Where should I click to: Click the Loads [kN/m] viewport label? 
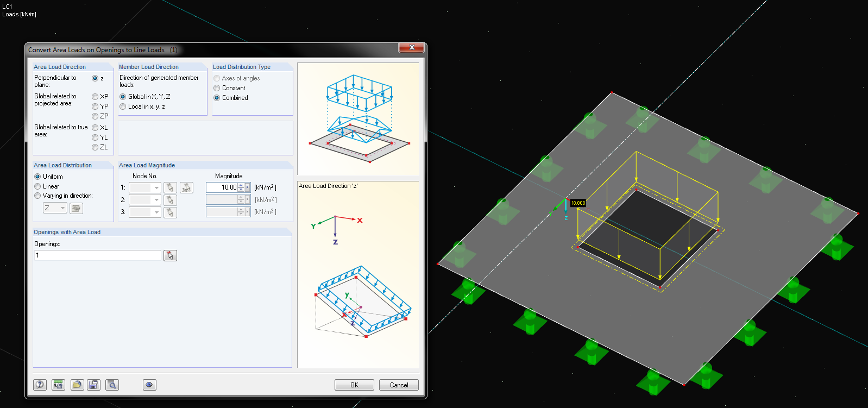coord(19,14)
